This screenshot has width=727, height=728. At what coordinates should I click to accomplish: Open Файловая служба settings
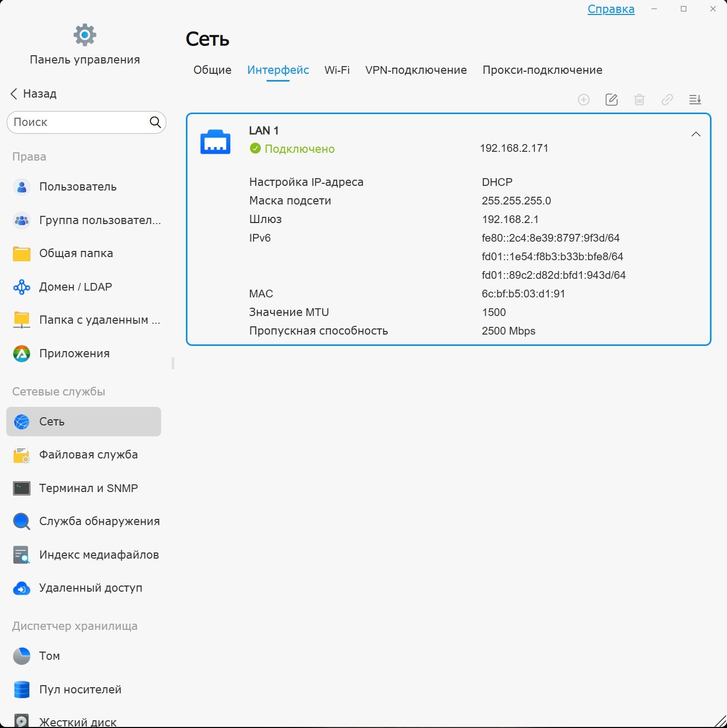[x=88, y=455]
